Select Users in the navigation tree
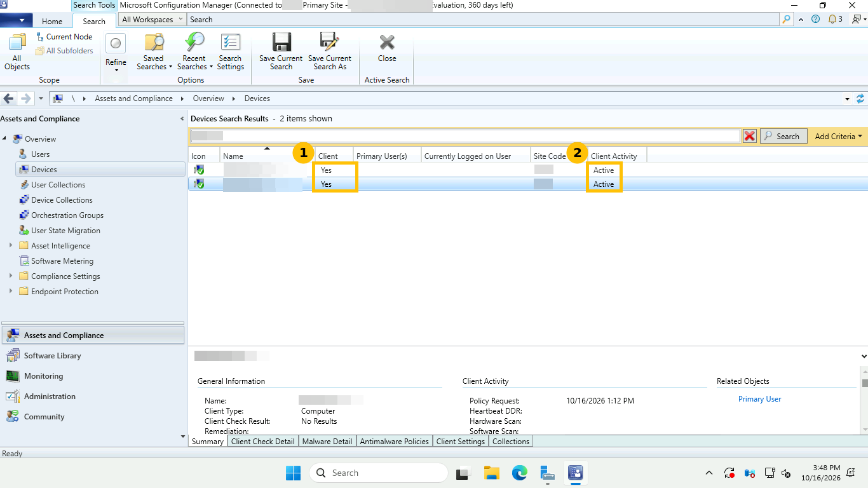This screenshot has width=868, height=488. (x=40, y=154)
